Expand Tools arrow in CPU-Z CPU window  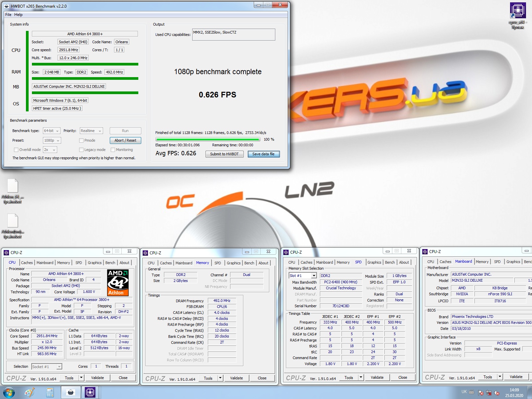pos(81,378)
